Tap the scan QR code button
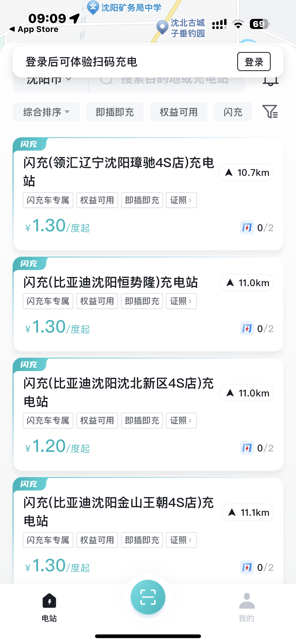The height and width of the screenshot is (644, 296). [148, 597]
